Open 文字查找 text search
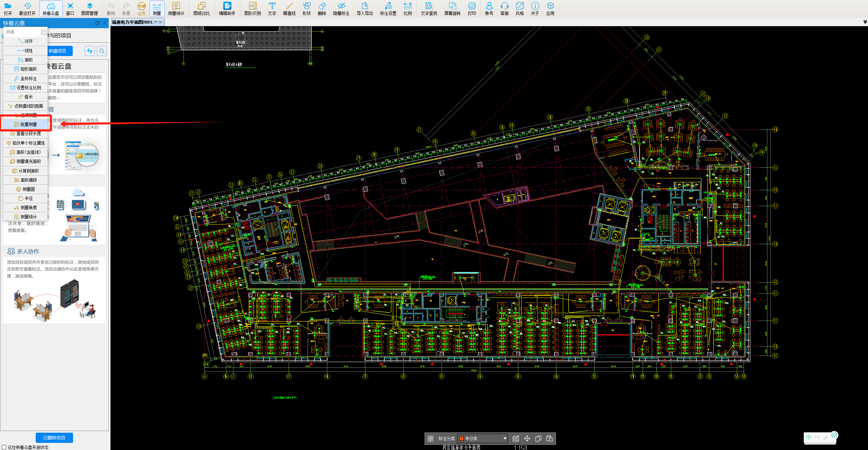This screenshot has width=868, height=450. point(429,9)
